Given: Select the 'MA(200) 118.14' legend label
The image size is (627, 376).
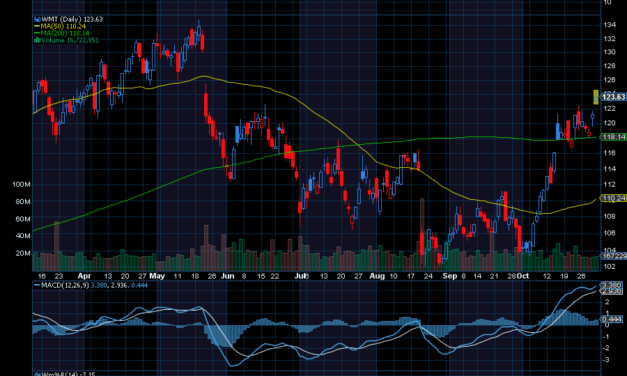Looking at the screenshot, I should (65, 33).
